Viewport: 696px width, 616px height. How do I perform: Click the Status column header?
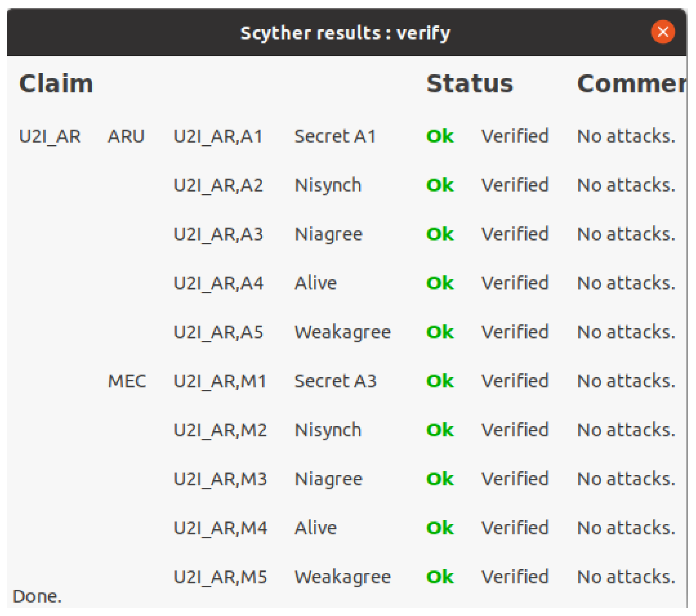pyautogui.click(x=470, y=84)
